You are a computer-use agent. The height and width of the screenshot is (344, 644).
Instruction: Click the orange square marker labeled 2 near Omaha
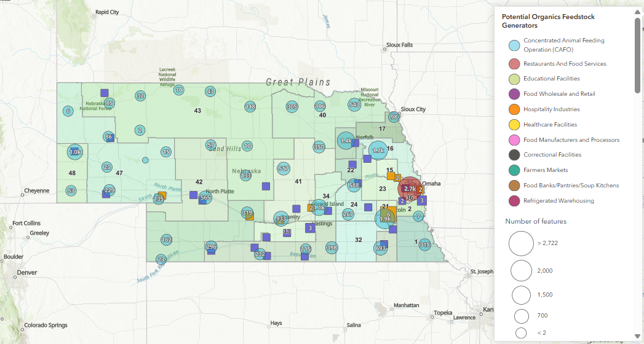pyautogui.click(x=420, y=189)
